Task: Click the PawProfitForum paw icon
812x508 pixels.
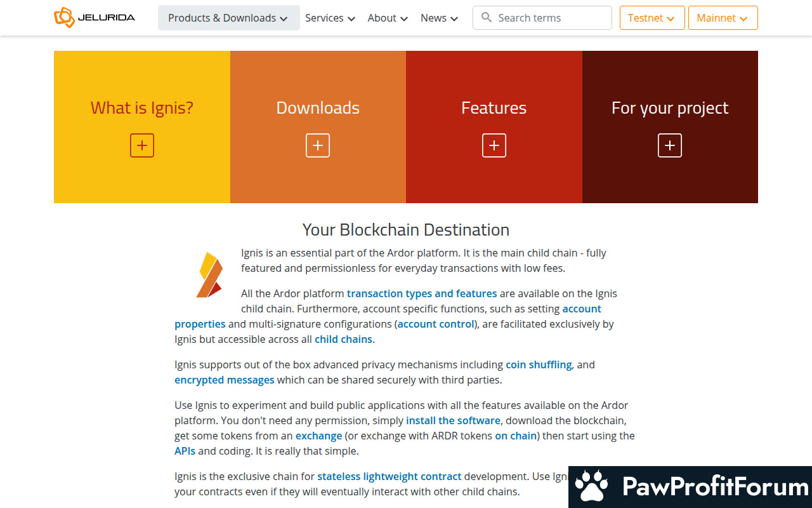Action: (591, 487)
